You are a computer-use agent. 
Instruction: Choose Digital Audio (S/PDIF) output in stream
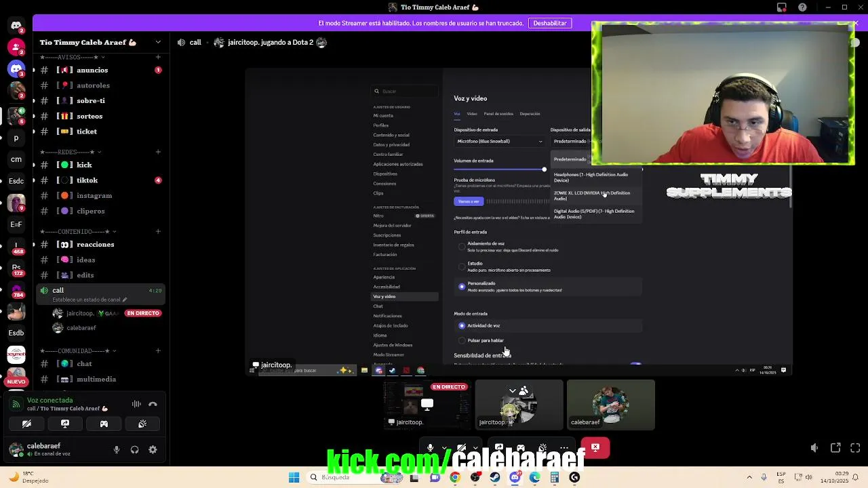point(595,213)
